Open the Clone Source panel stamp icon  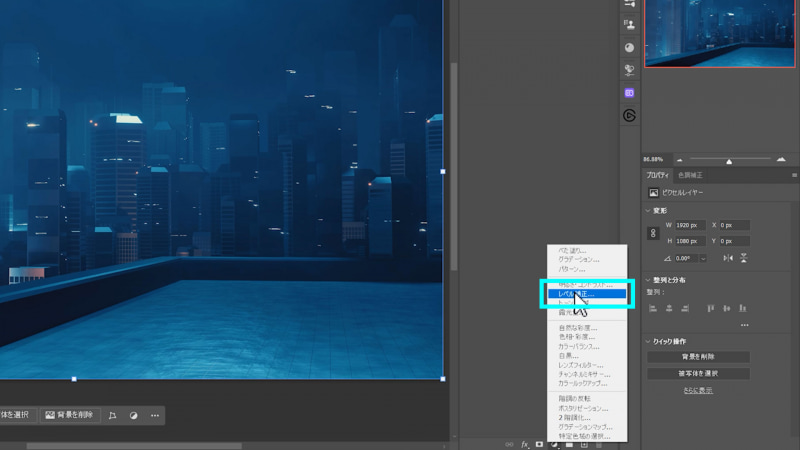click(630, 24)
